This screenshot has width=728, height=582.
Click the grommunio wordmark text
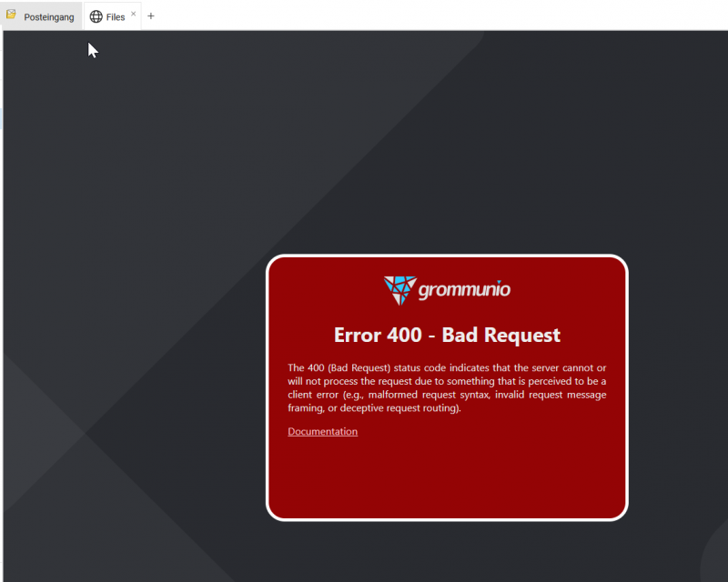pyautogui.click(x=464, y=290)
